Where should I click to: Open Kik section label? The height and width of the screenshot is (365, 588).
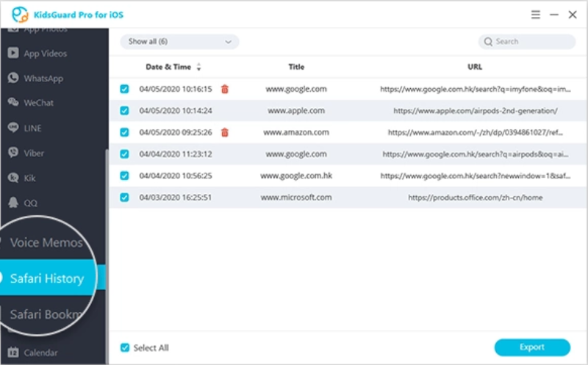(29, 178)
